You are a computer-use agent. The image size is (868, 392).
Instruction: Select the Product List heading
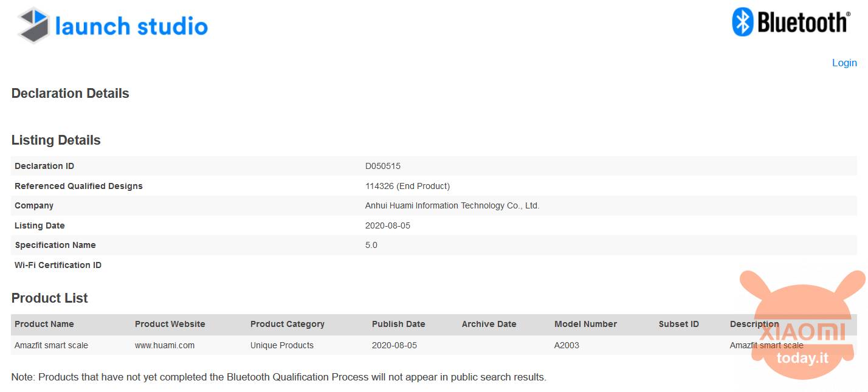(50, 298)
